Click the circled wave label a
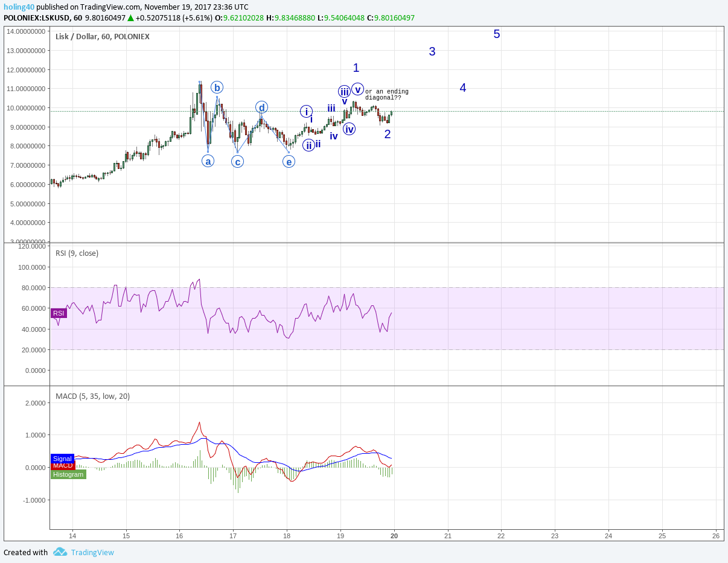728x563 pixels. pos(208,161)
